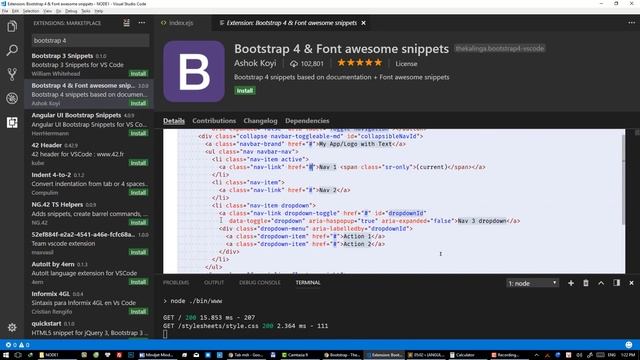The width and height of the screenshot is (640, 360).
Task: Install Bootstrap 4 & Font awesome from details page
Action: click(245, 91)
